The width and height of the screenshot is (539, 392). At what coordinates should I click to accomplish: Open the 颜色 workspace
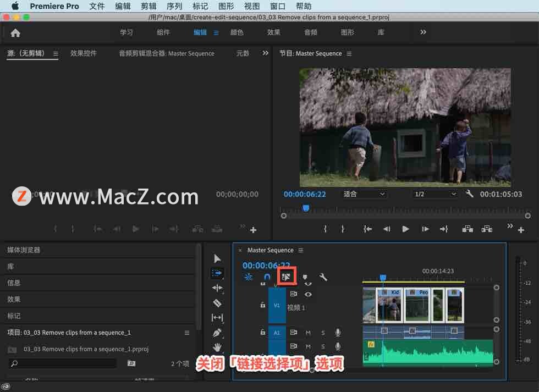point(237,32)
